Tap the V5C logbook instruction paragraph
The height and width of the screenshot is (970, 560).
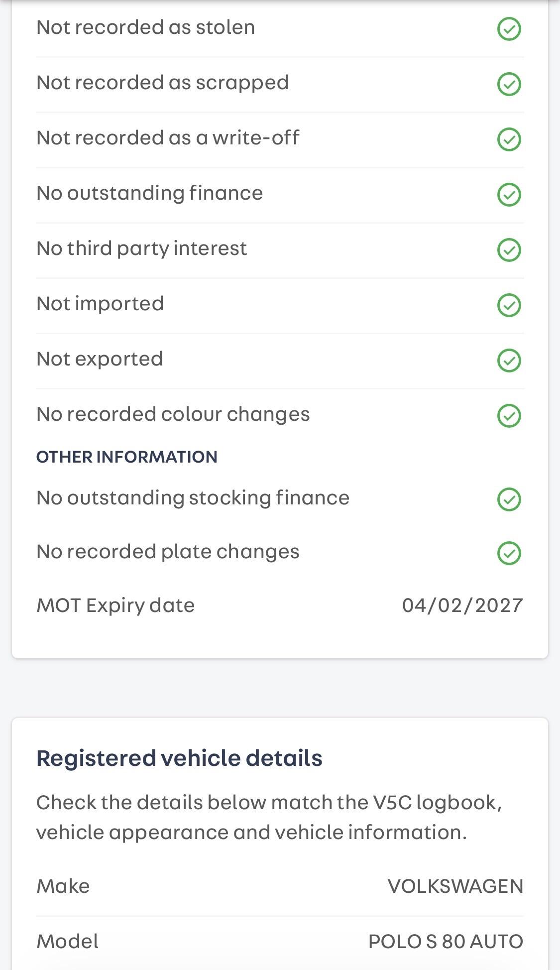269,817
